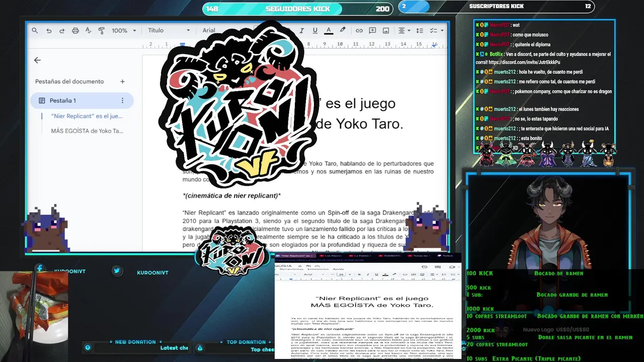644x362 pixels.
Task: Click the font size field showing 26
Action: (x=341, y=275)
